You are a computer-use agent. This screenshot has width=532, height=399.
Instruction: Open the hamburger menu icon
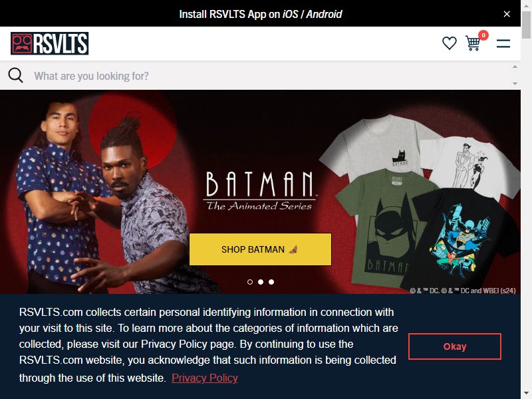tap(503, 43)
